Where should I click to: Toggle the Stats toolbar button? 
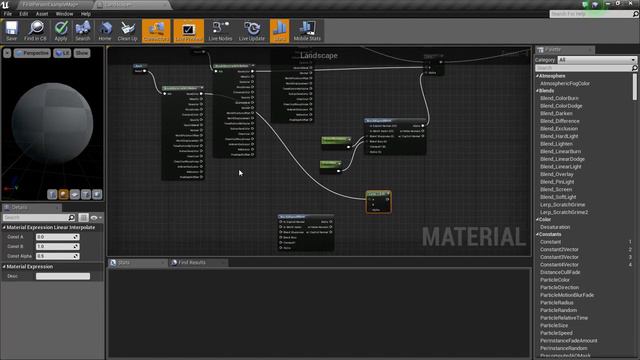pyautogui.click(x=280, y=31)
